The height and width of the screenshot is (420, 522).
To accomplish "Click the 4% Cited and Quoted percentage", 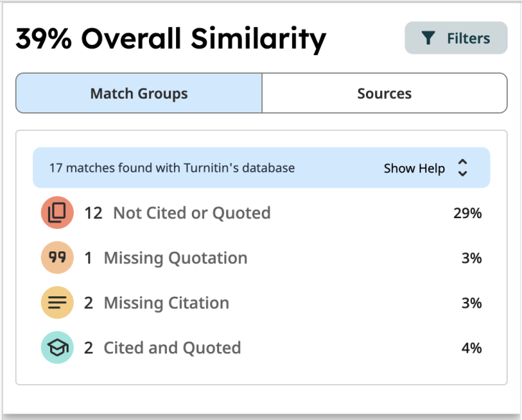I will 471,348.
